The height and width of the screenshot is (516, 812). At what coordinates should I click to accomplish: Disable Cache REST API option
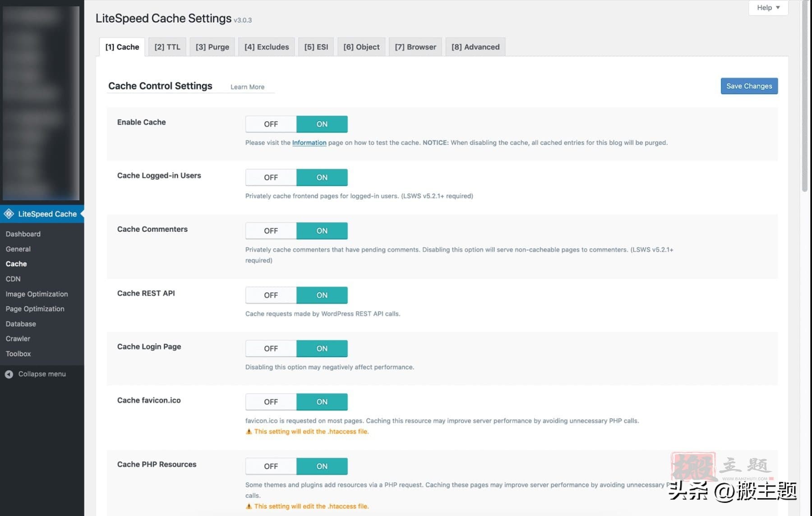[271, 295]
